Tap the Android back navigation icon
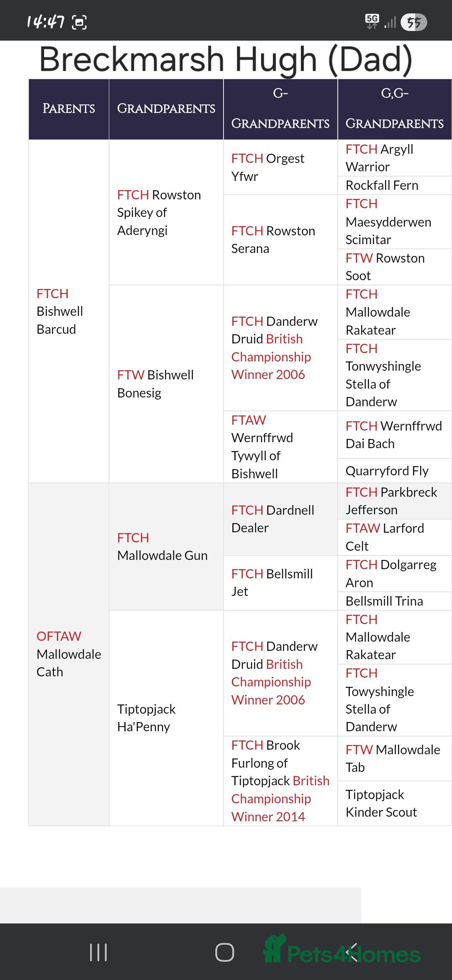This screenshot has width=452, height=980. tap(352, 952)
